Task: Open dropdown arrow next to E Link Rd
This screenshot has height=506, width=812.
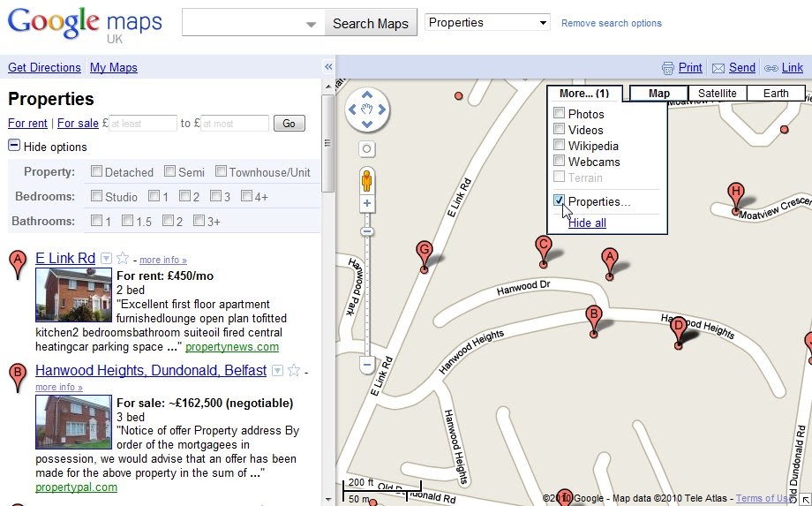Action: point(106,258)
